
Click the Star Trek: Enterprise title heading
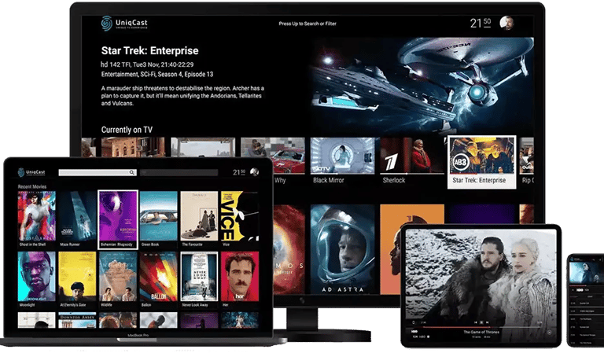click(150, 50)
